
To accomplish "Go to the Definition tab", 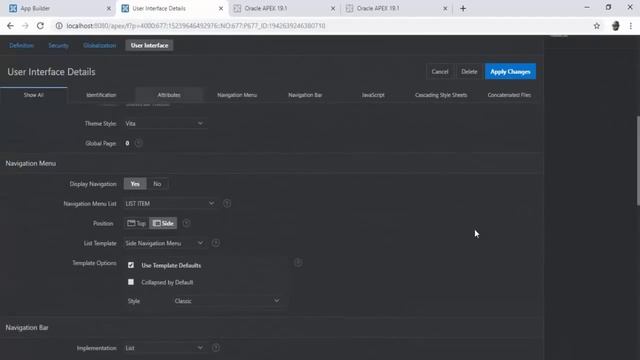I will (22, 45).
